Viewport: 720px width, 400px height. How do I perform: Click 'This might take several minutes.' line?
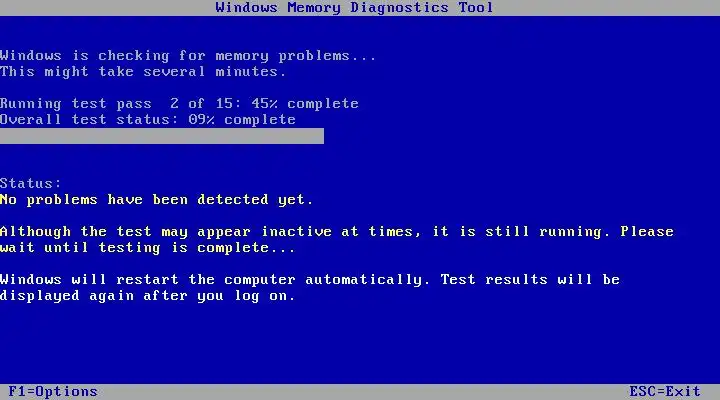tap(143, 72)
